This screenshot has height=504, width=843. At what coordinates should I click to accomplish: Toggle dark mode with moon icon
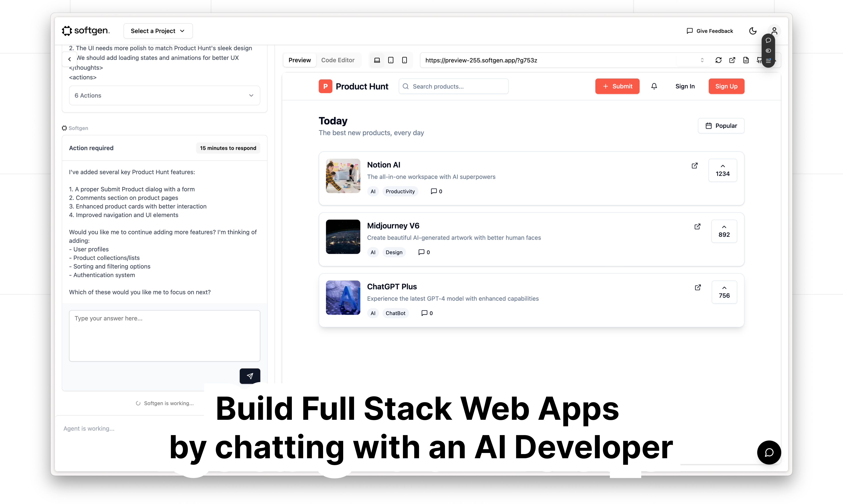753,31
